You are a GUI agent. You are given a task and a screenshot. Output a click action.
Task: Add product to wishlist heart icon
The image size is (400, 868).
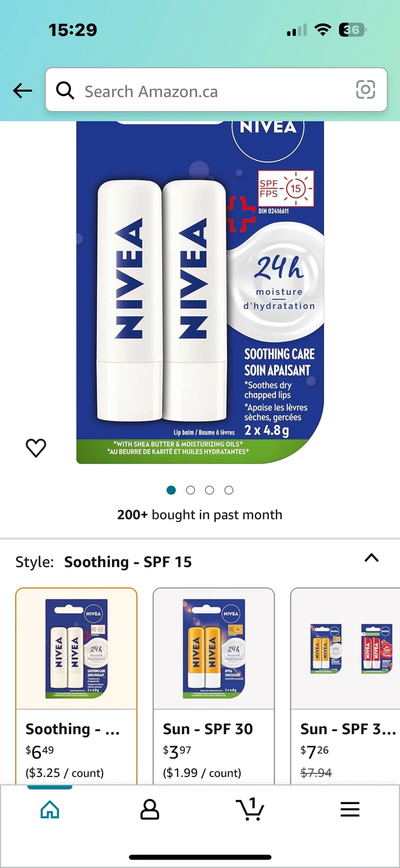tap(36, 447)
